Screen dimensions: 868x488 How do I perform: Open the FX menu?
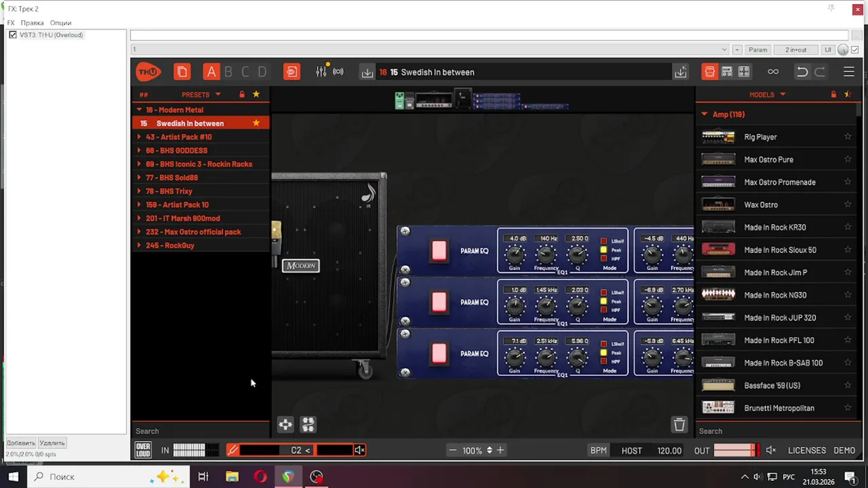pos(11,22)
